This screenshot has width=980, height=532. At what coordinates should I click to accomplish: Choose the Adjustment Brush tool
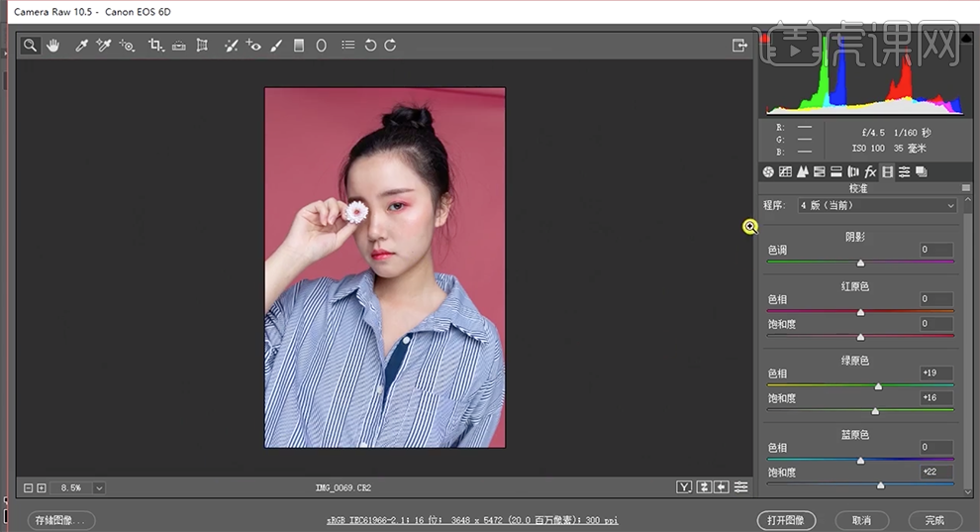pos(276,46)
